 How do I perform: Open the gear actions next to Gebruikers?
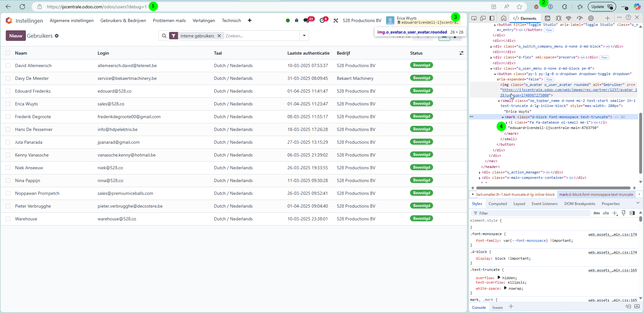pos(57,36)
